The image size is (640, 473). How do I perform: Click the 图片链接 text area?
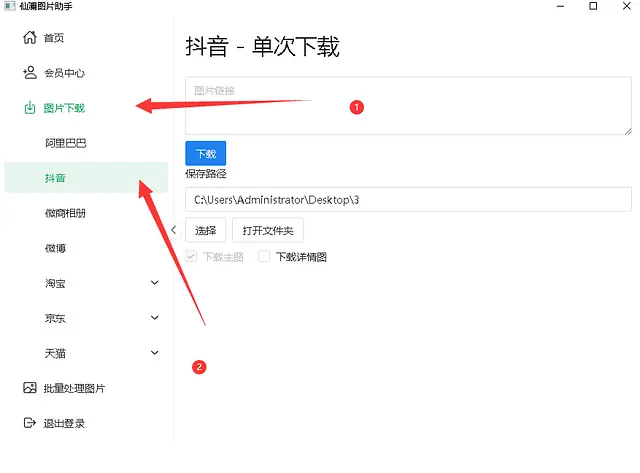pyautogui.click(x=408, y=106)
